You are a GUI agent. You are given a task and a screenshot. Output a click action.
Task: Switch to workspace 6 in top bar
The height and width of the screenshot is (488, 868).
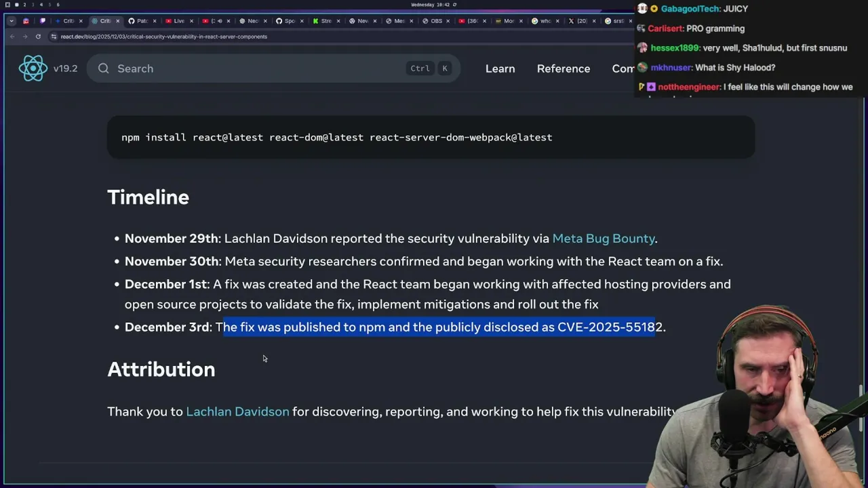pyautogui.click(x=58, y=5)
